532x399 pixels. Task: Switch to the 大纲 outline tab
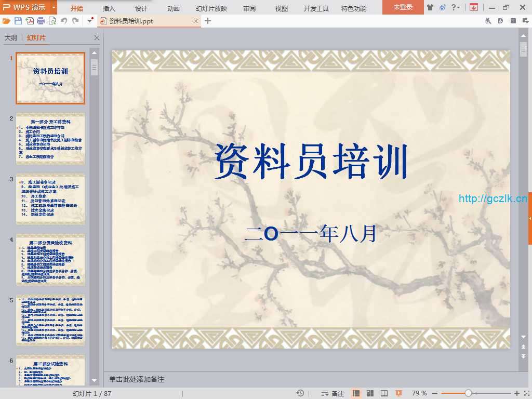(x=11, y=38)
